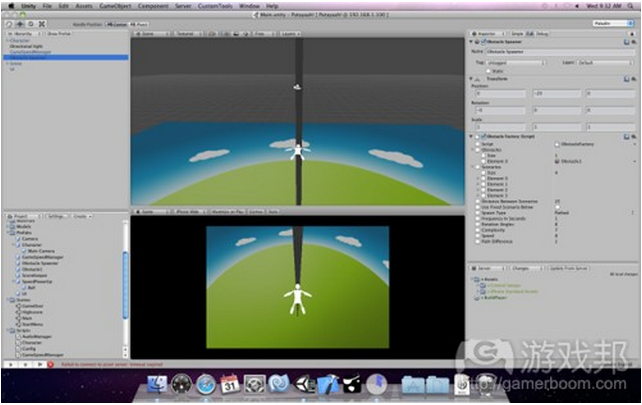The height and width of the screenshot is (405, 642).
Task: Toggle the Static checkbox
Action: pyautogui.click(x=488, y=71)
